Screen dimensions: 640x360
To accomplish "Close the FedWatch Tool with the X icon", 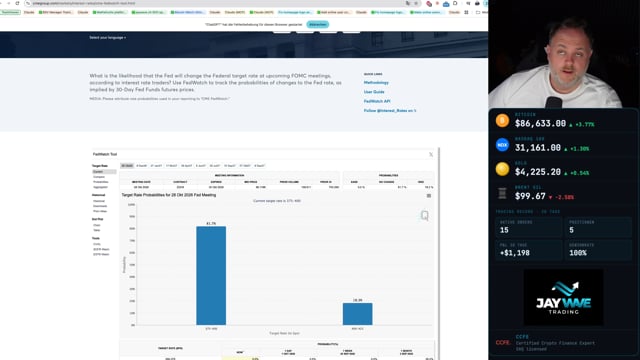I will click(431, 154).
